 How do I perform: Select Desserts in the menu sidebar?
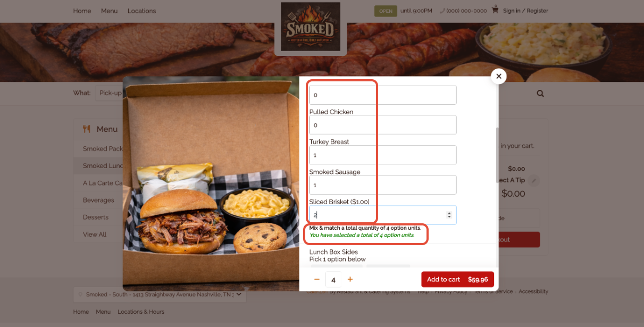pos(96,217)
